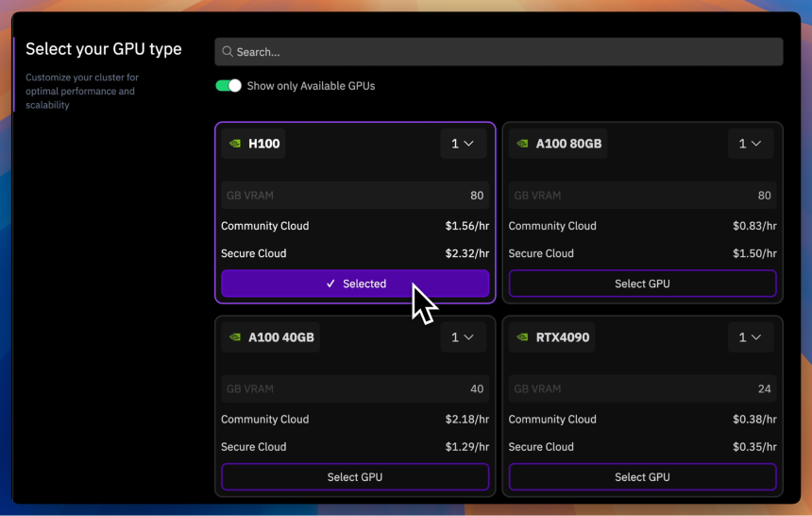The image size is (812, 516).
Task: Click the NVIDIA icon beside A100 80GB
Action: click(x=522, y=144)
